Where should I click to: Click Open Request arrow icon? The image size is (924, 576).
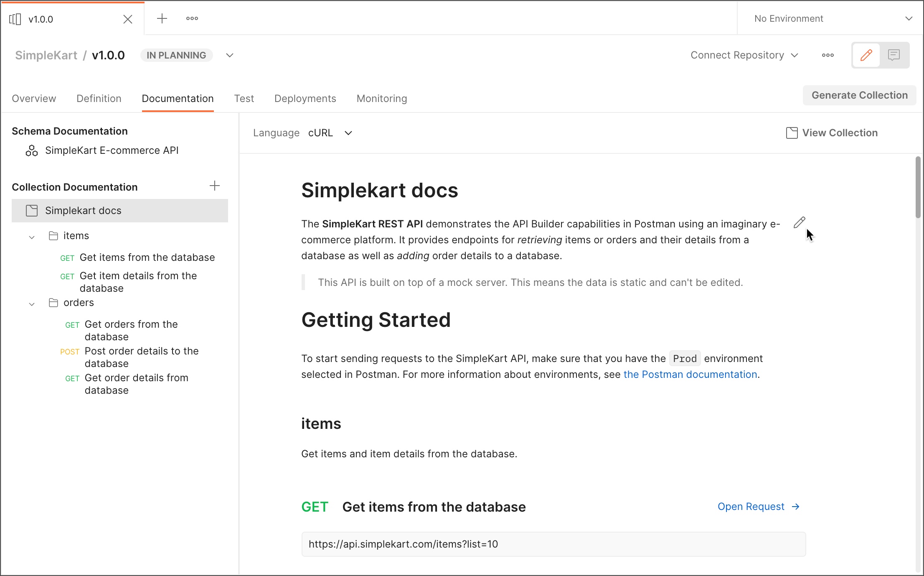796,507
